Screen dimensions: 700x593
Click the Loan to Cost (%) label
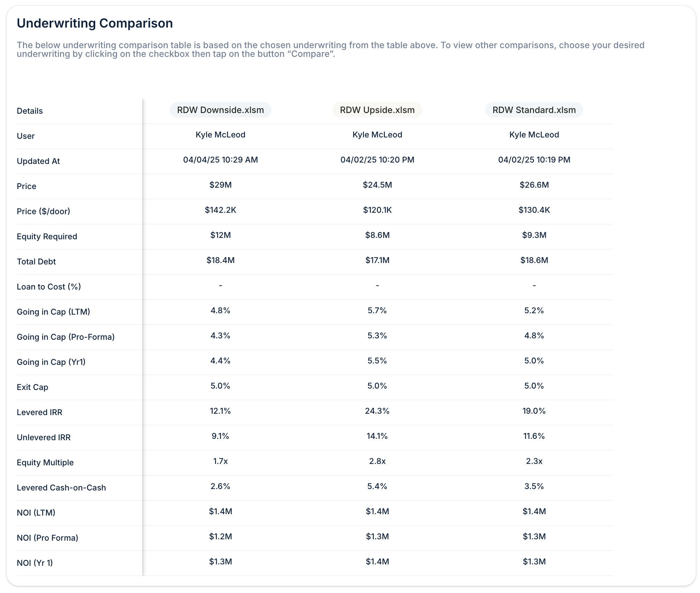pos(49,287)
